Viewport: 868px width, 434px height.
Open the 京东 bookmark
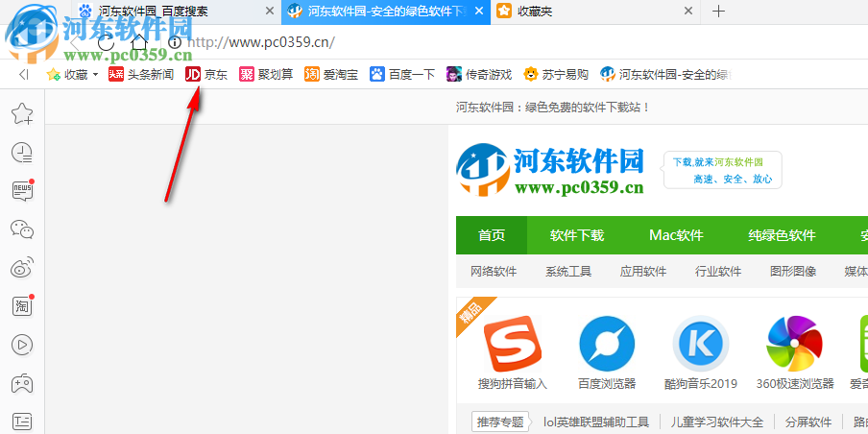pos(205,74)
